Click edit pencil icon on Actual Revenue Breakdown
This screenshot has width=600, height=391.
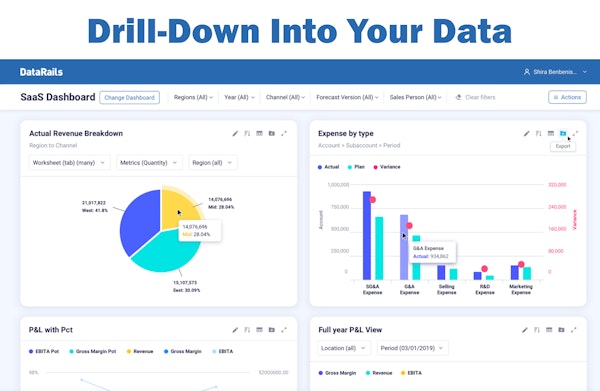coord(235,134)
